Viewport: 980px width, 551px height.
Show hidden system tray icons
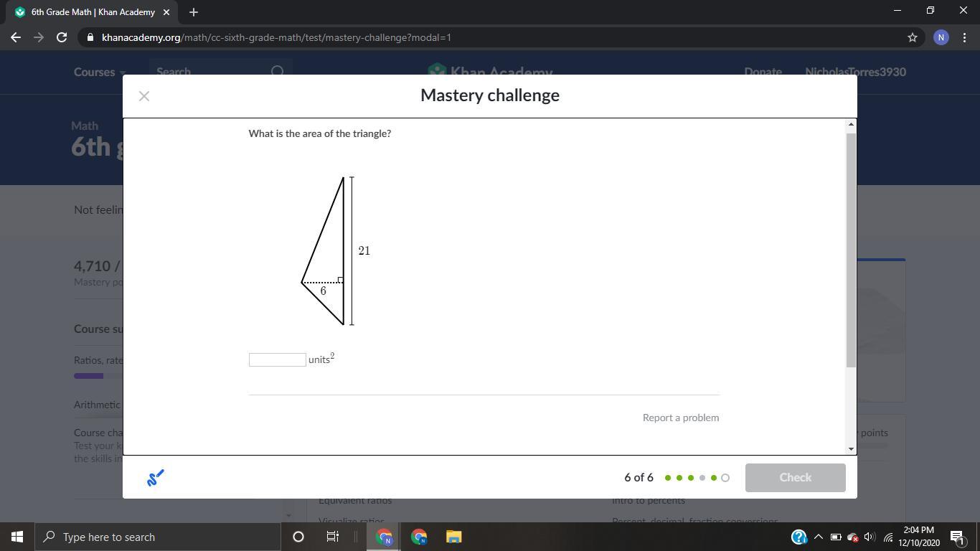(x=818, y=537)
